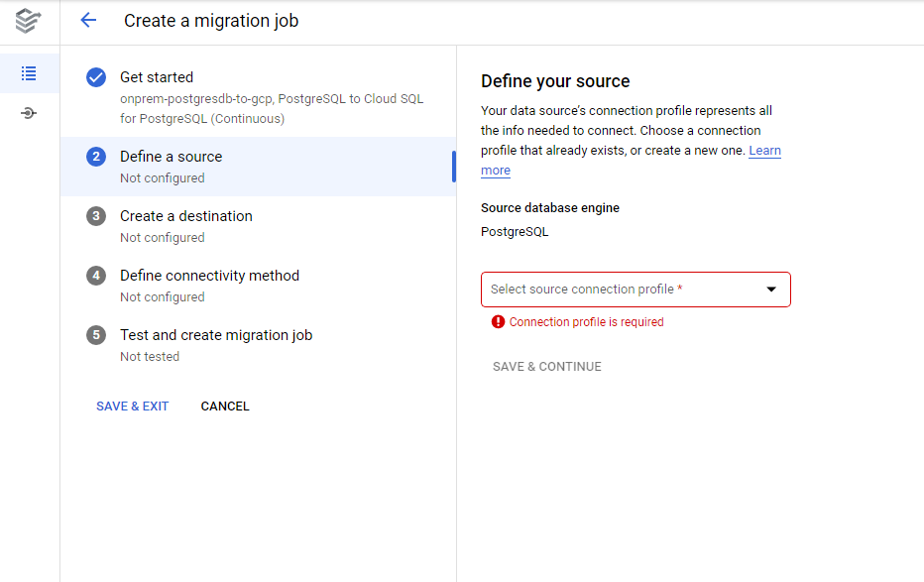
Task: Open Migration jobs via the sidebar list icon
Action: pyautogui.click(x=28, y=73)
